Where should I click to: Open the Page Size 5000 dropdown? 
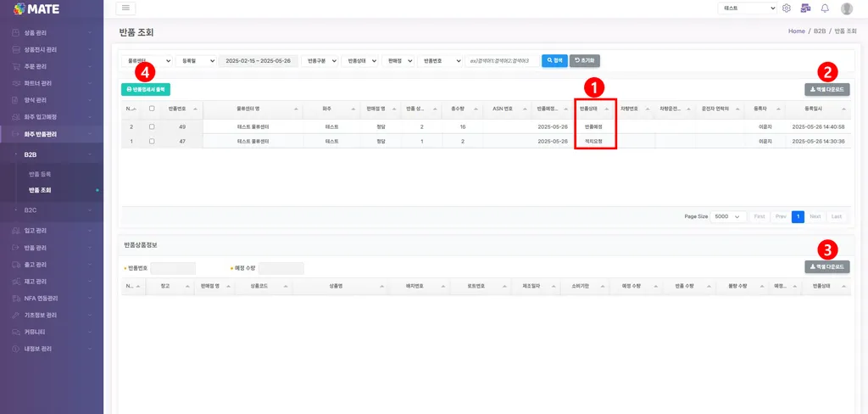click(728, 216)
